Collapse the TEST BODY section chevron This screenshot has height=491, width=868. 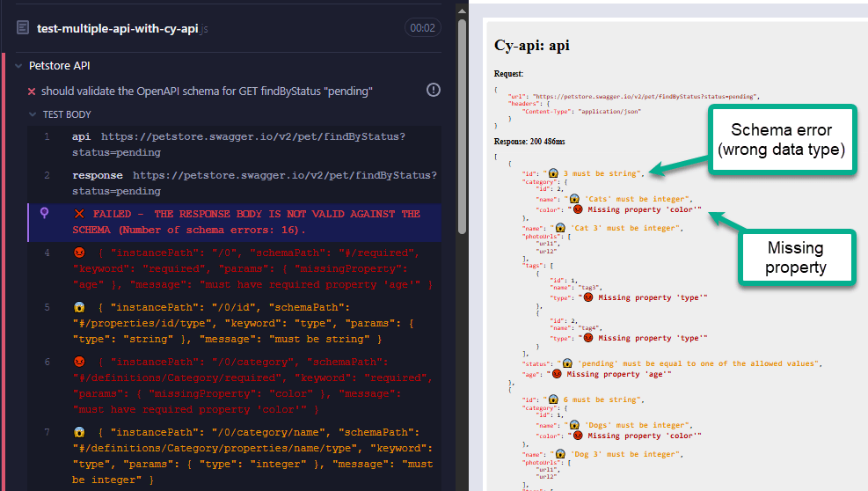33,114
